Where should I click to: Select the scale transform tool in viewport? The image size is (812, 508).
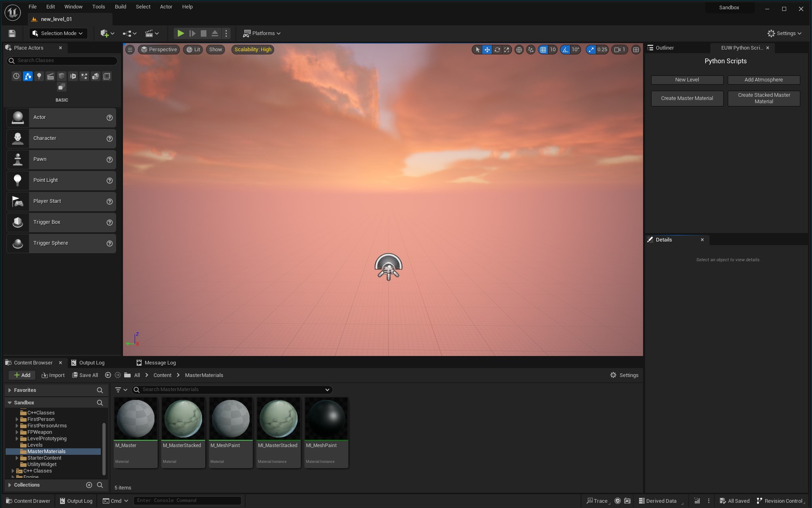(507, 50)
